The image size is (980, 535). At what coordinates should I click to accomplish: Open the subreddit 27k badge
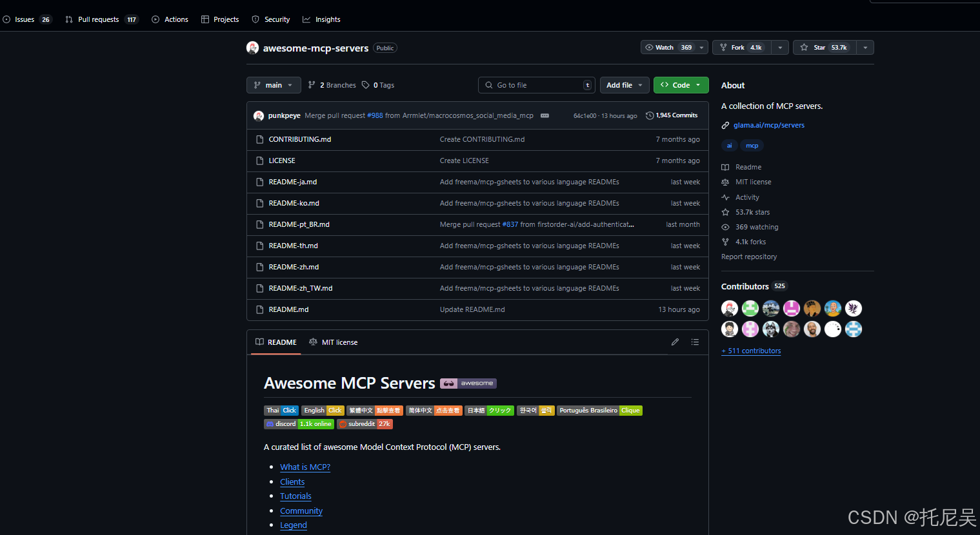(365, 424)
